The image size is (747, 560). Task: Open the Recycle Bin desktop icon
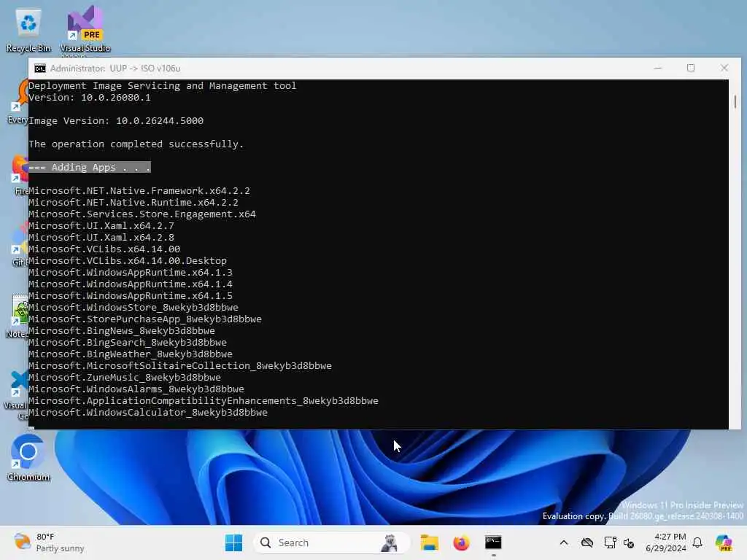pos(28,29)
